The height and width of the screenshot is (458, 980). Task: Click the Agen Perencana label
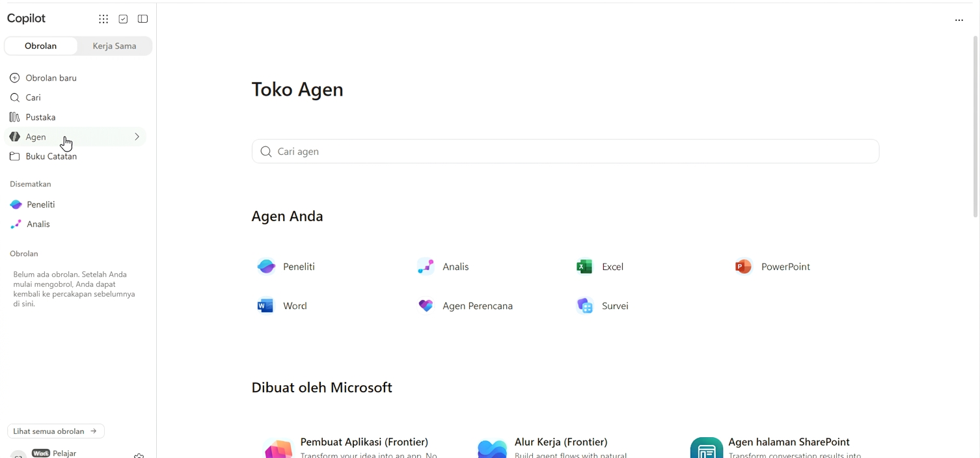[x=478, y=306]
